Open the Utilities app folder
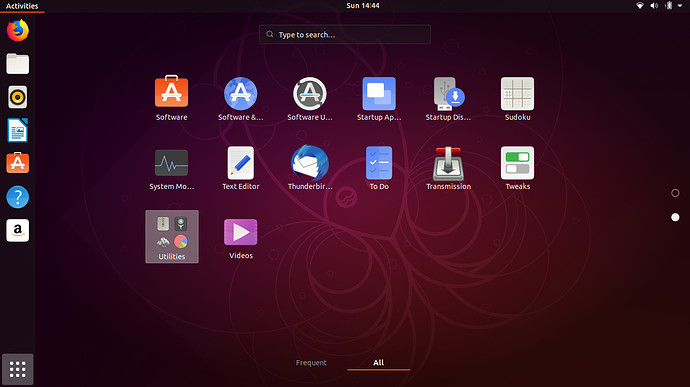The image size is (690, 387). pyautogui.click(x=172, y=236)
